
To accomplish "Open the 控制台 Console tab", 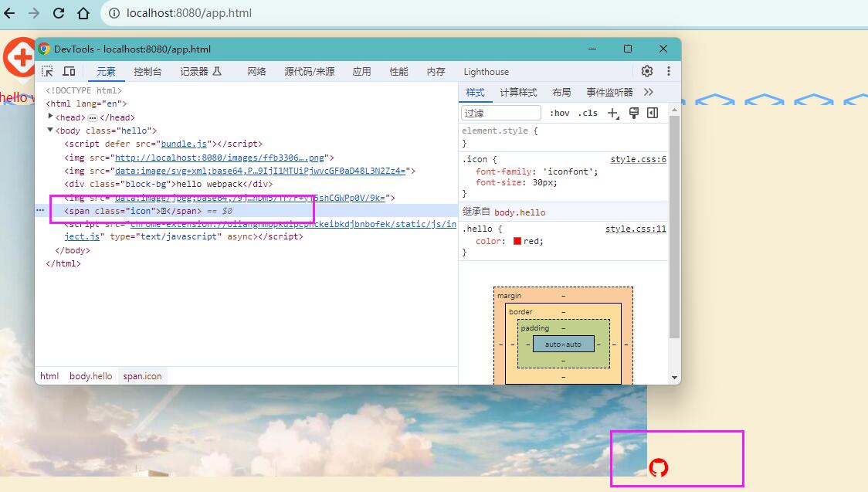I will [x=147, y=71].
